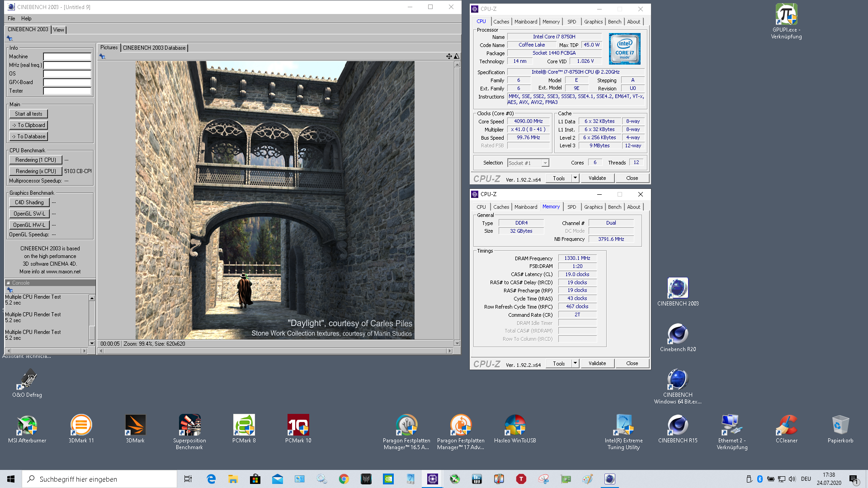Click the rendered Daylight image

[x=275, y=200]
